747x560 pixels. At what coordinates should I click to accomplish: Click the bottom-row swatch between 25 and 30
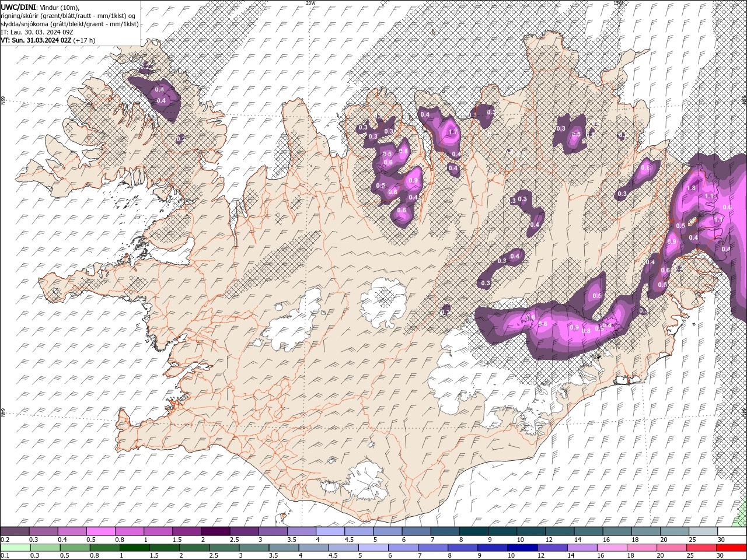point(701,548)
